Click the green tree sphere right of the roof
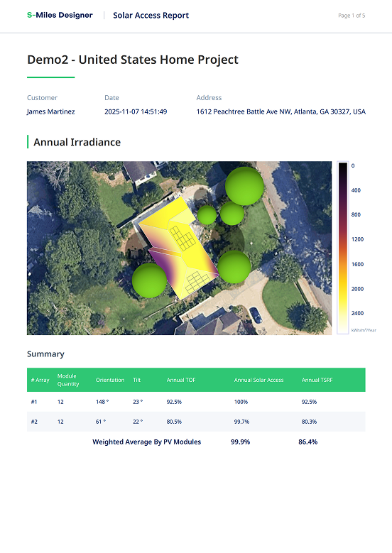Image resolution: width=392 pixels, height=553 pixels. click(234, 267)
